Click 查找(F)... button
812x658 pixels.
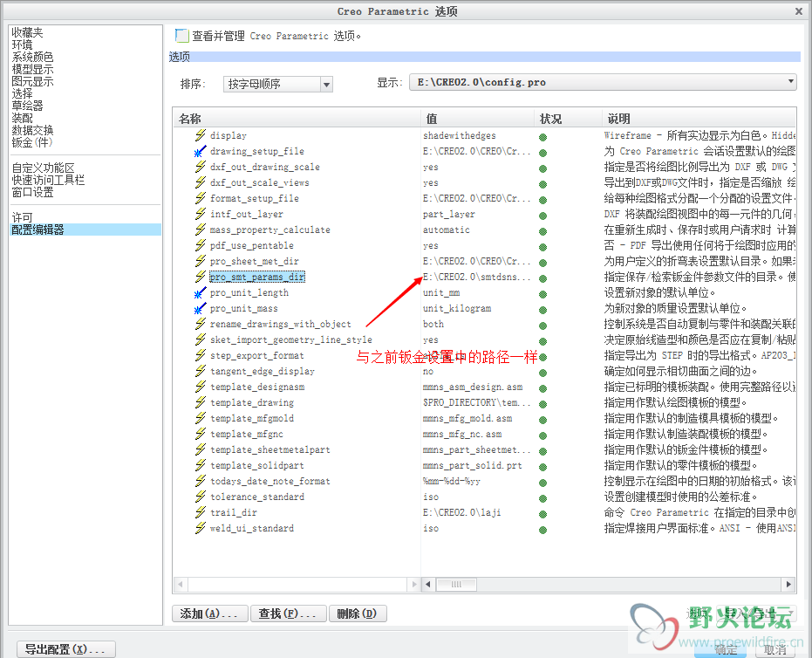point(289,613)
